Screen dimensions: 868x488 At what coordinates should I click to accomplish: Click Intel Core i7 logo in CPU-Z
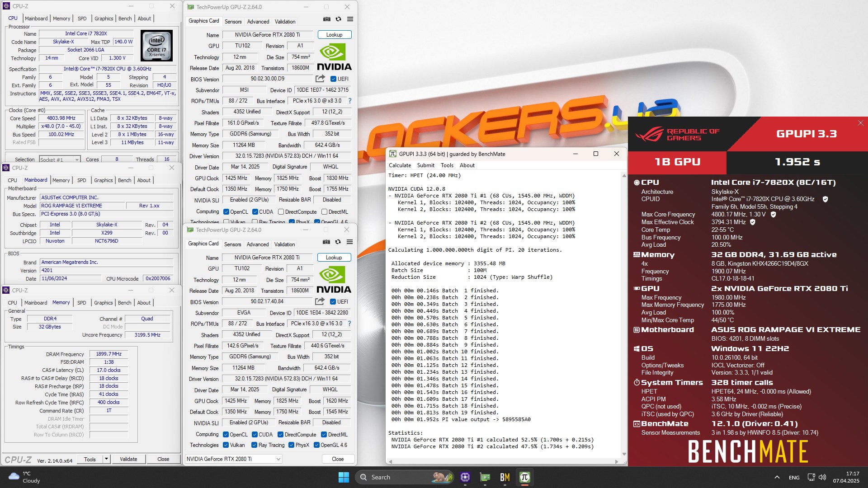[x=156, y=46]
